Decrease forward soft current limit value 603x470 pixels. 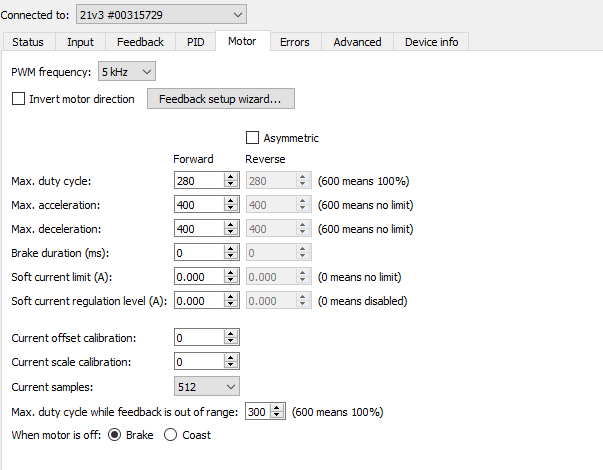(231, 281)
